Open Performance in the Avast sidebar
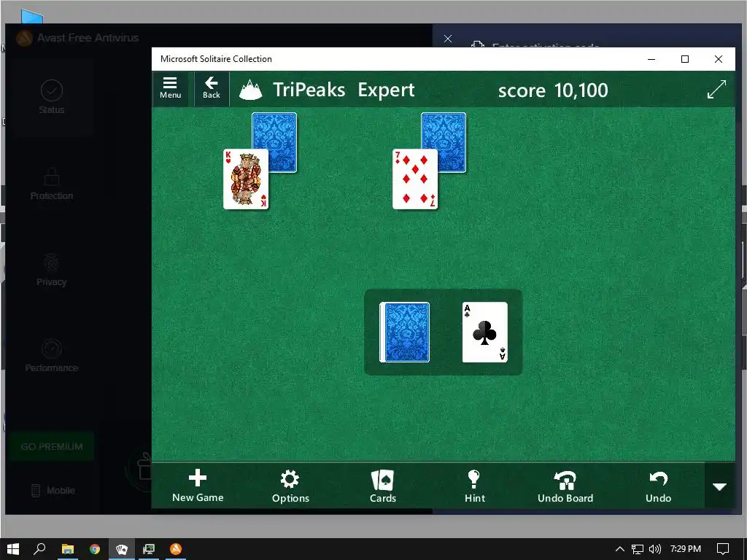Screen dimensions: 747x560 (x=52, y=356)
